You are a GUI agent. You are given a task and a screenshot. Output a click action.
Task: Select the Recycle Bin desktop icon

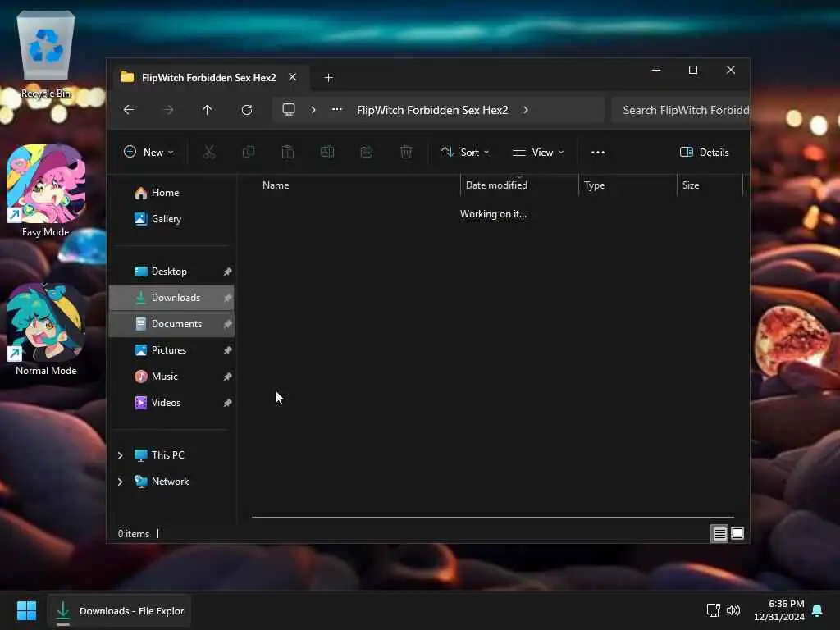pyautogui.click(x=46, y=57)
